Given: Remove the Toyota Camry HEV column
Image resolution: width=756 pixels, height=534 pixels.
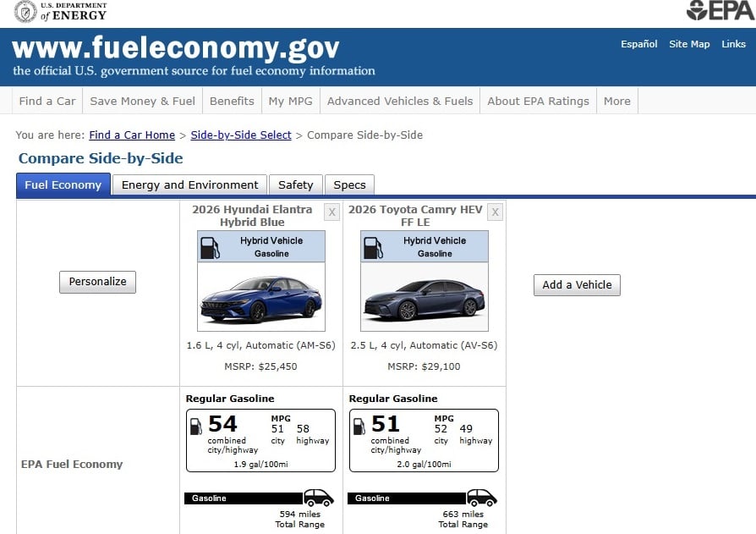Looking at the screenshot, I should pyautogui.click(x=496, y=212).
